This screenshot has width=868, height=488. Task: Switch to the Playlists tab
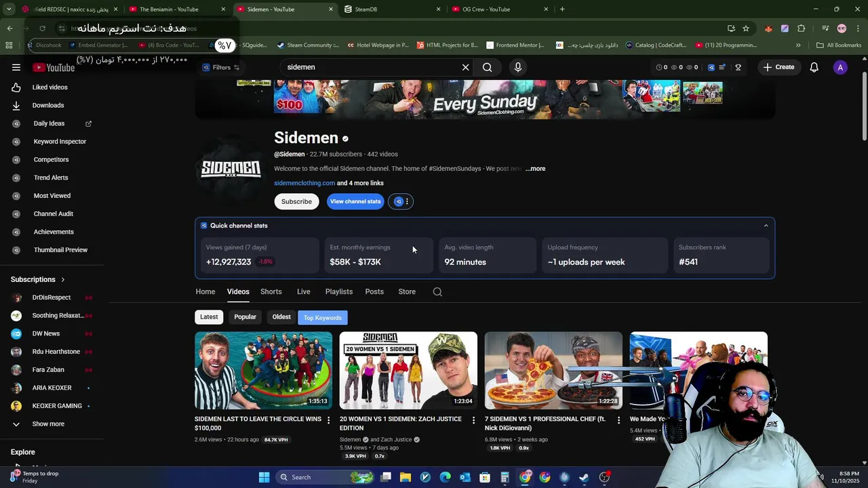(x=339, y=291)
